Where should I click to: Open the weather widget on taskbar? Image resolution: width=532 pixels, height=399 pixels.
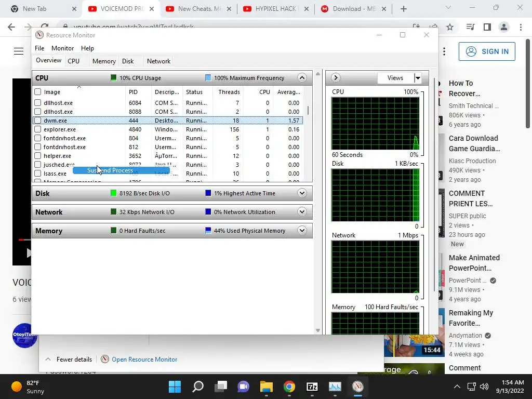tap(28, 387)
